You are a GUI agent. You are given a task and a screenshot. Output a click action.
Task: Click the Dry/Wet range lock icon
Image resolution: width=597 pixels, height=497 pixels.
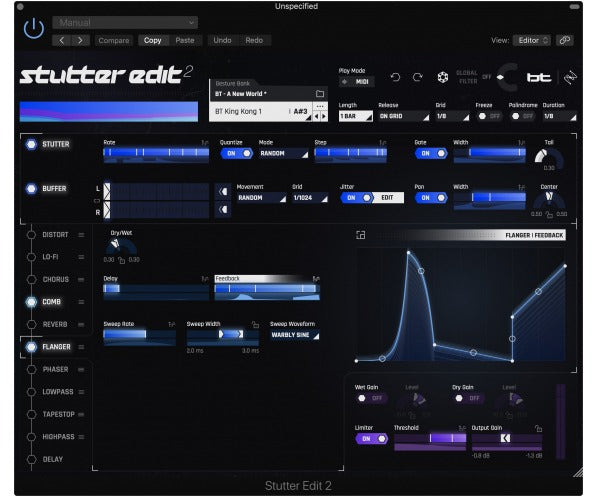tap(121, 260)
